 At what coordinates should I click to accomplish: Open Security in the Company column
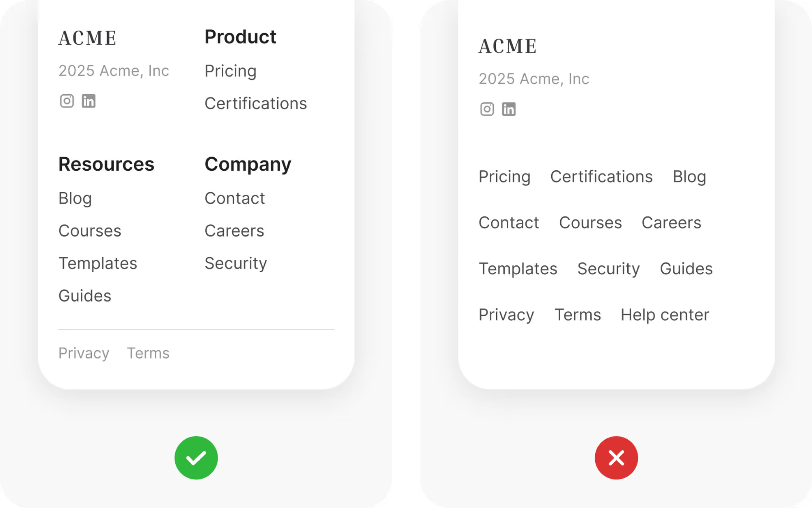[x=236, y=263]
